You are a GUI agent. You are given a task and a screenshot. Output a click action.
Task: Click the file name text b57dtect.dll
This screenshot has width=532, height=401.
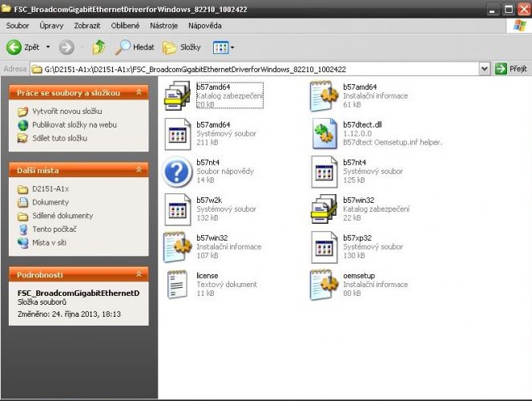coord(362,124)
